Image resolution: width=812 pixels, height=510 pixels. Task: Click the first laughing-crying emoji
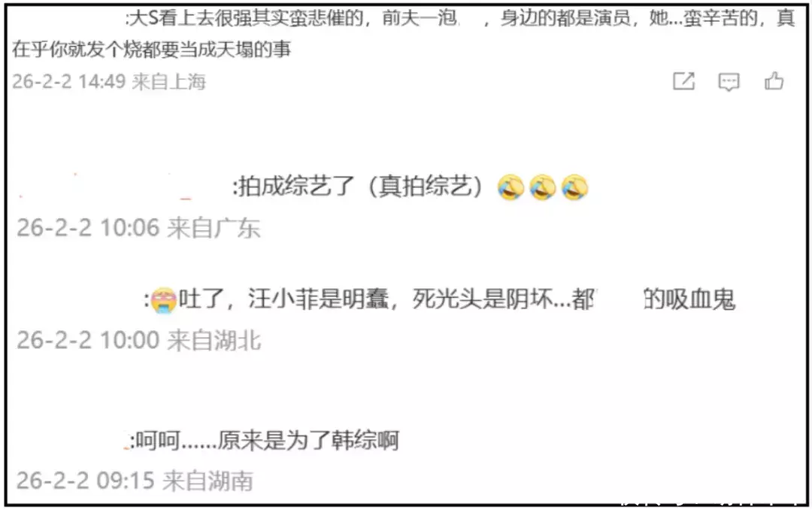pos(511,187)
